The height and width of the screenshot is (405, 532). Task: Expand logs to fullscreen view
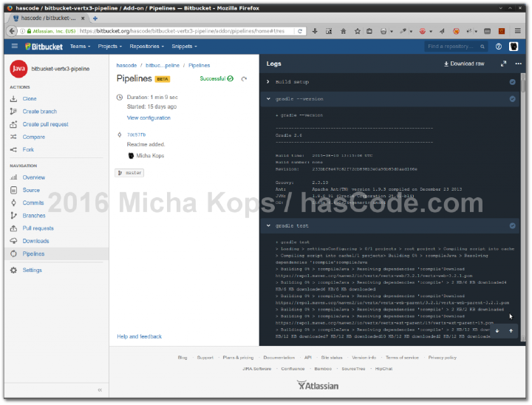[x=503, y=64]
